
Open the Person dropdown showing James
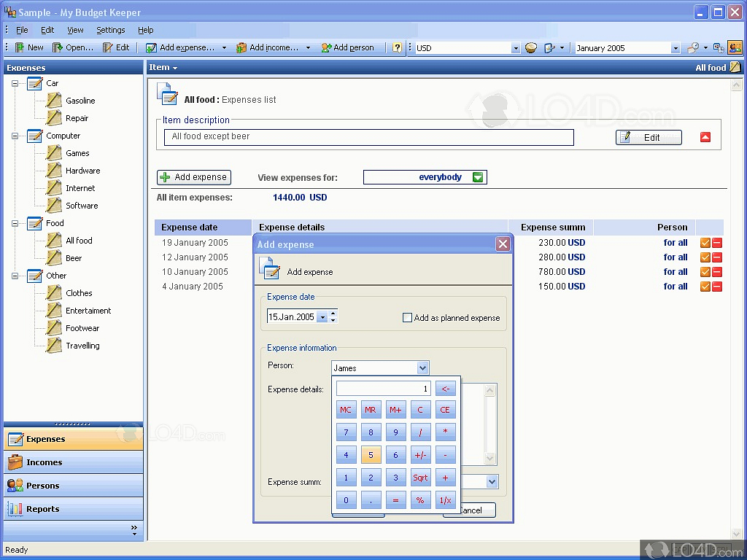point(422,368)
